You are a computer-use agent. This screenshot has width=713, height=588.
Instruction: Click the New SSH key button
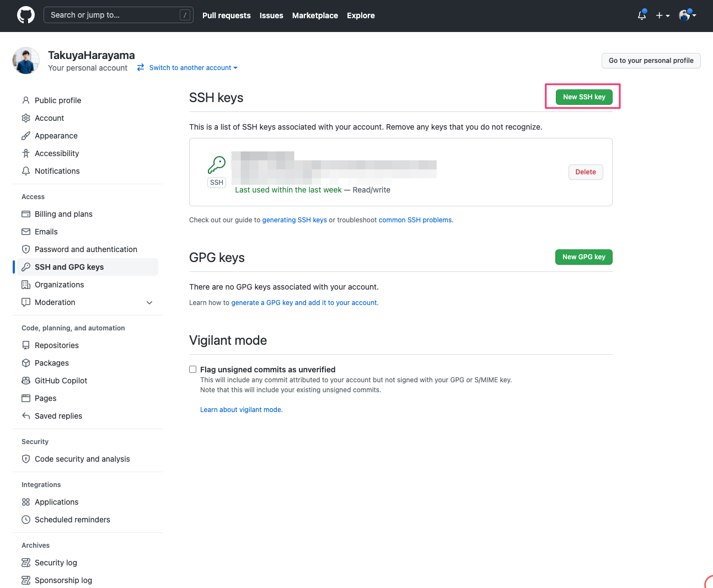584,97
